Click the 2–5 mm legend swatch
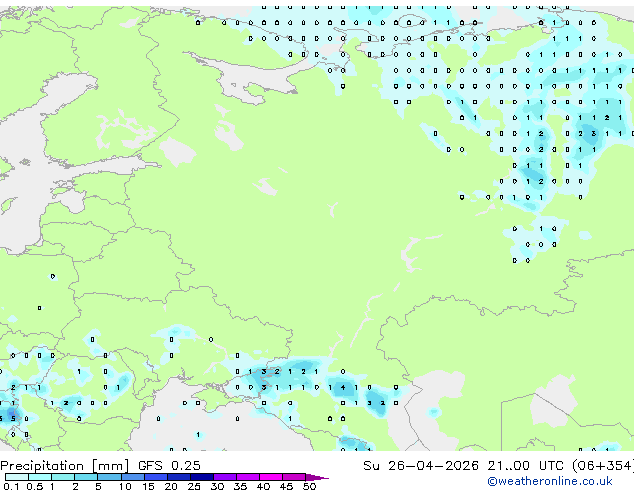Screen dimensions: 634x490 [86, 477]
